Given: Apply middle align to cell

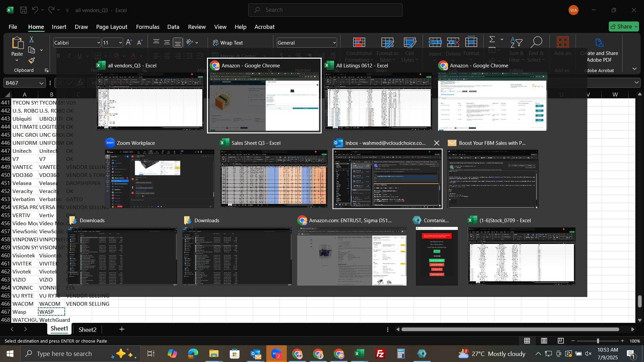Looking at the screenshot, I should 167,42.
